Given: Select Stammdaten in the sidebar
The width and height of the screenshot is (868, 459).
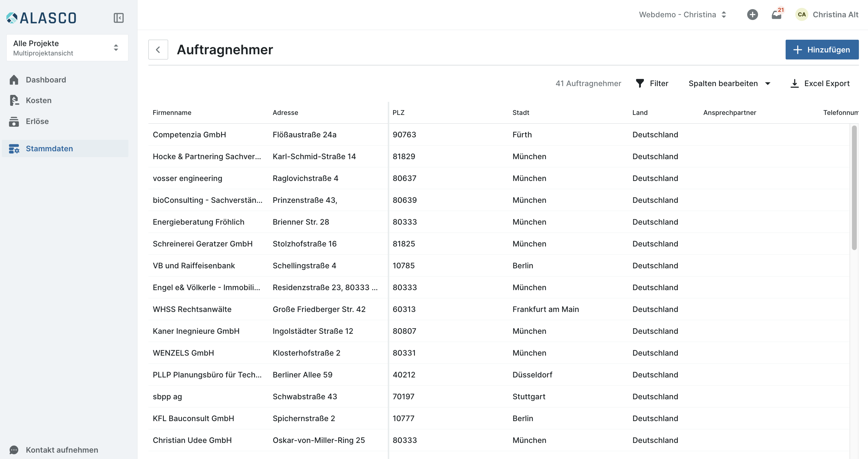Looking at the screenshot, I should [x=65, y=149].
